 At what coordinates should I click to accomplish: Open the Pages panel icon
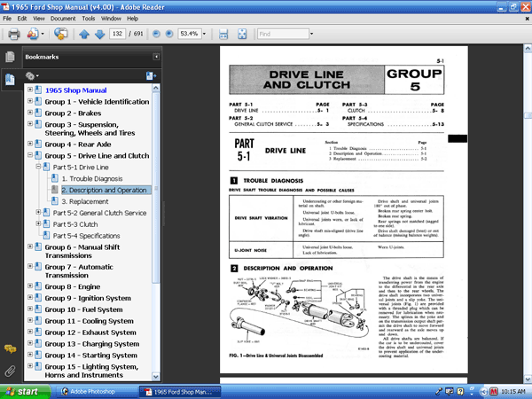click(x=10, y=57)
